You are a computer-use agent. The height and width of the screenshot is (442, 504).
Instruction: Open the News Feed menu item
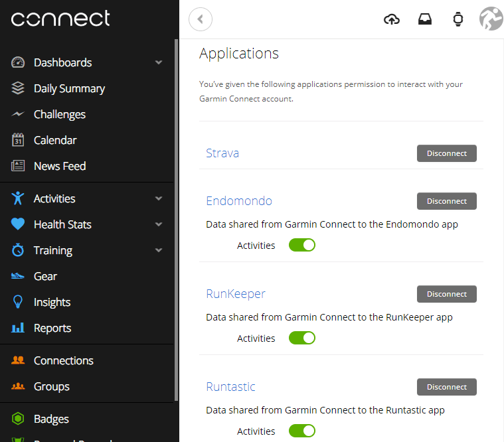click(60, 166)
